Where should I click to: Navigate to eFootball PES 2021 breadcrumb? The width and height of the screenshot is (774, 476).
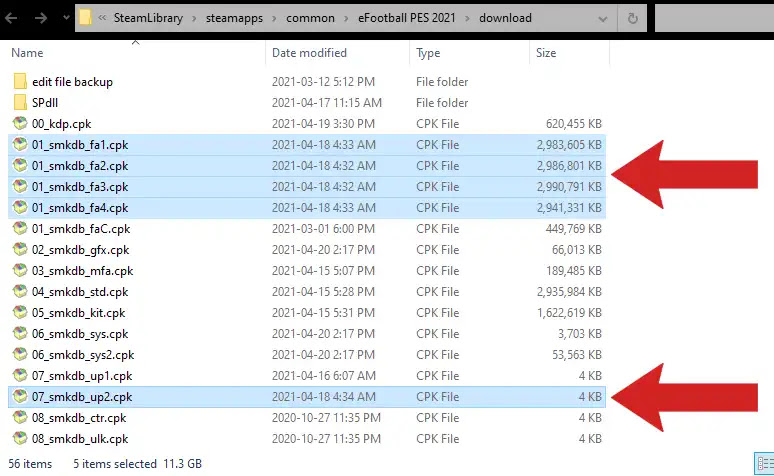407,18
